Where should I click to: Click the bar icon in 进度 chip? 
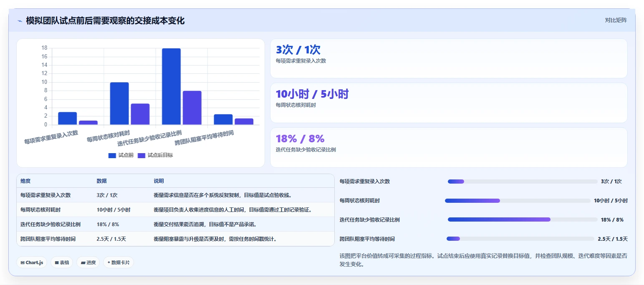click(83, 263)
